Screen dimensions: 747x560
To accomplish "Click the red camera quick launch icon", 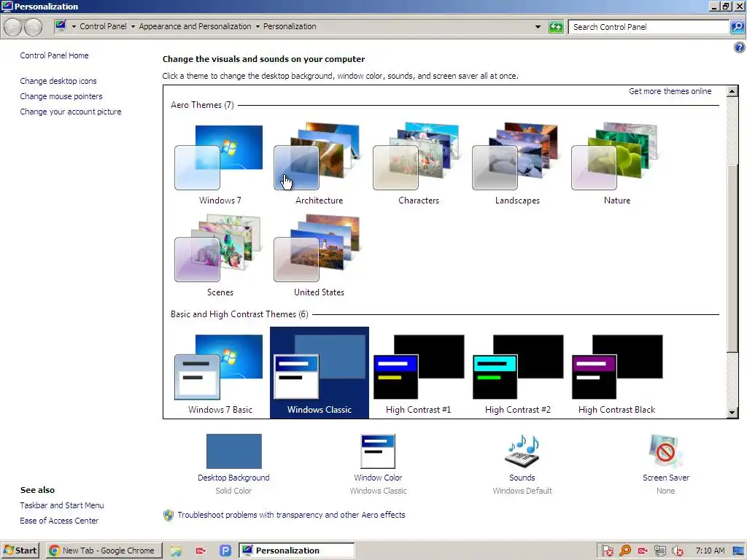I will point(201,551).
